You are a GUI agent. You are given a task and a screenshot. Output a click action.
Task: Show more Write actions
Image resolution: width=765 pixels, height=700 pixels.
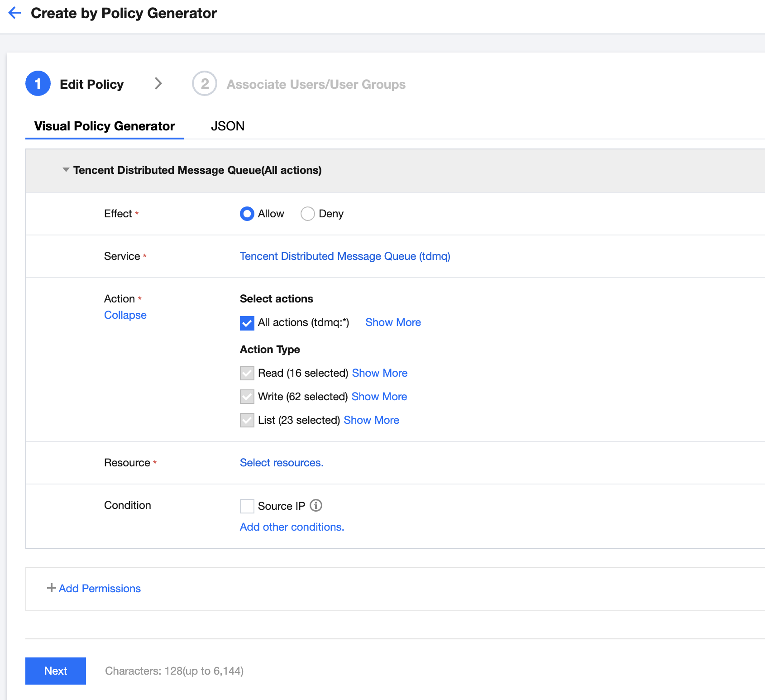[x=379, y=397]
